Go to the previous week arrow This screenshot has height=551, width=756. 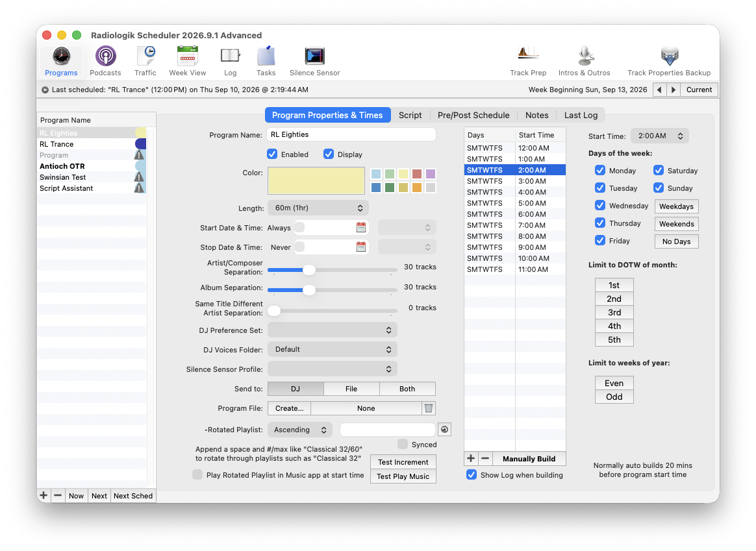click(x=660, y=90)
